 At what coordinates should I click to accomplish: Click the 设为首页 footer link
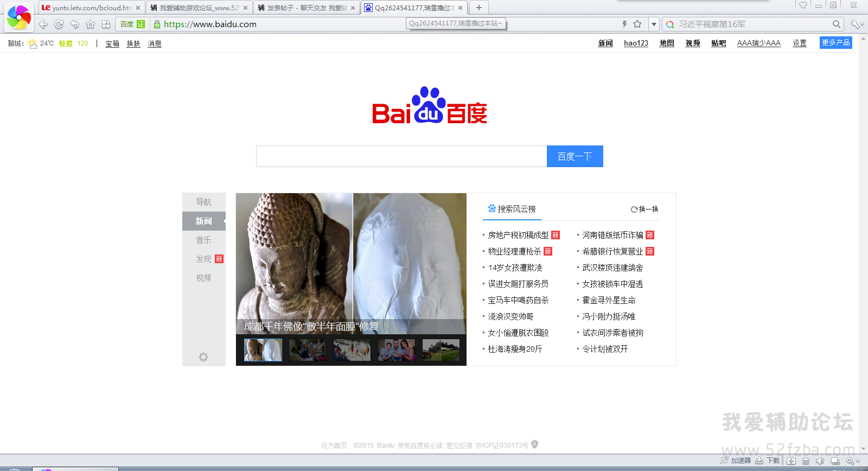pyautogui.click(x=334, y=445)
